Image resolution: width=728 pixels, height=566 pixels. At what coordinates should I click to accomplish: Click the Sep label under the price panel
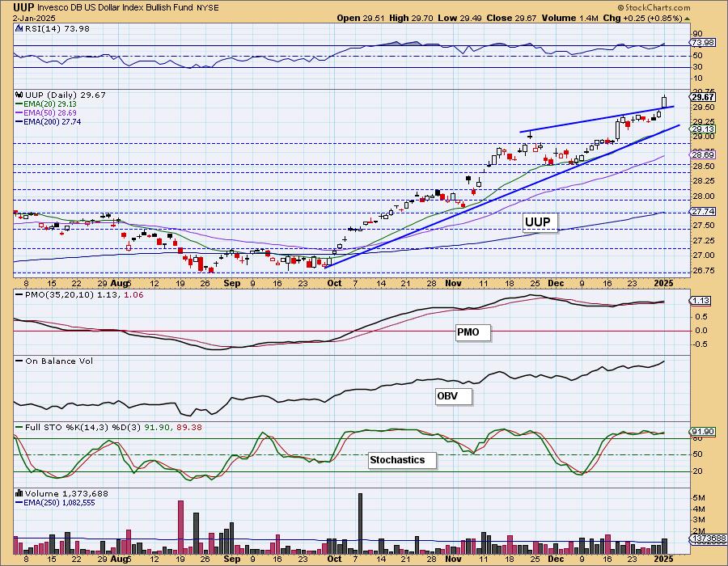coord(231,284)
